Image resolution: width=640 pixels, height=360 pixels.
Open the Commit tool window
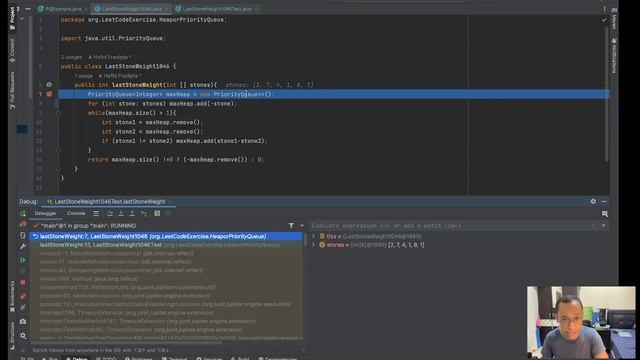(x=12, y=50)
